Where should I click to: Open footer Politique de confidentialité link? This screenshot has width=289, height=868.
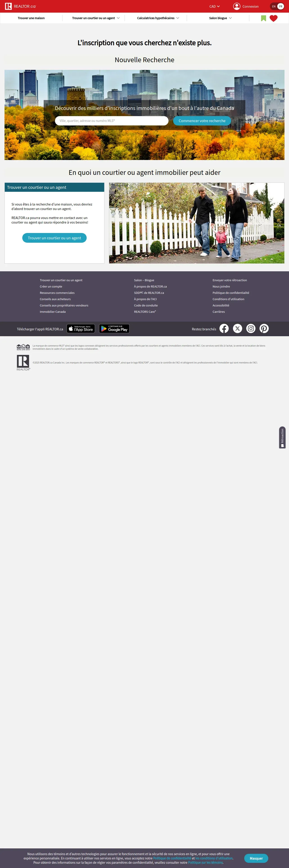point(231,293)
